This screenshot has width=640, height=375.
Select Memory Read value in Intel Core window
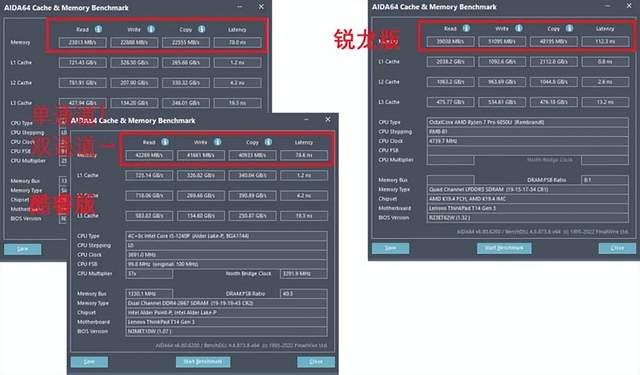pos(149,155)
